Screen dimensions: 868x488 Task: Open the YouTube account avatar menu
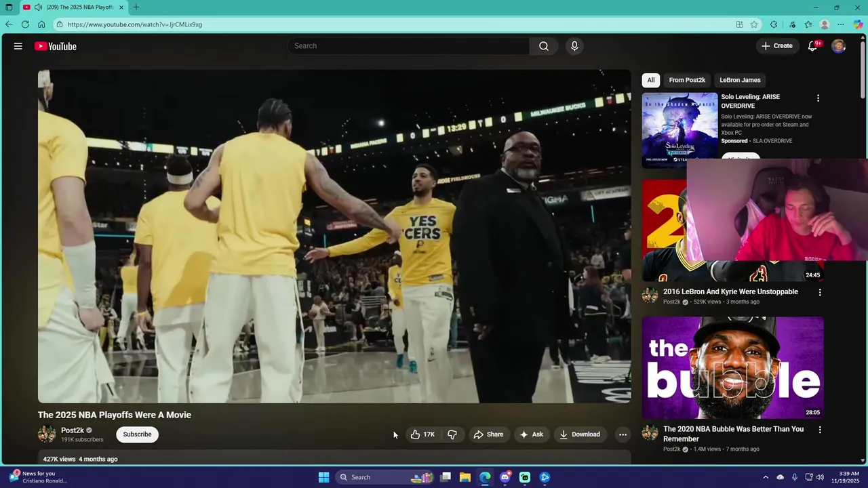pyautogui.click(x=839, y=46)
